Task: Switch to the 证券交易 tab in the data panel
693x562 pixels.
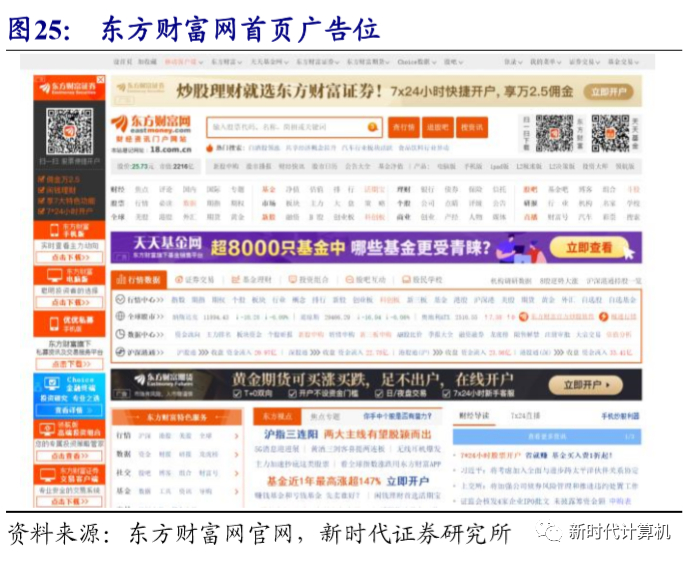Action: pyautogui.click(x=195, y=280)
